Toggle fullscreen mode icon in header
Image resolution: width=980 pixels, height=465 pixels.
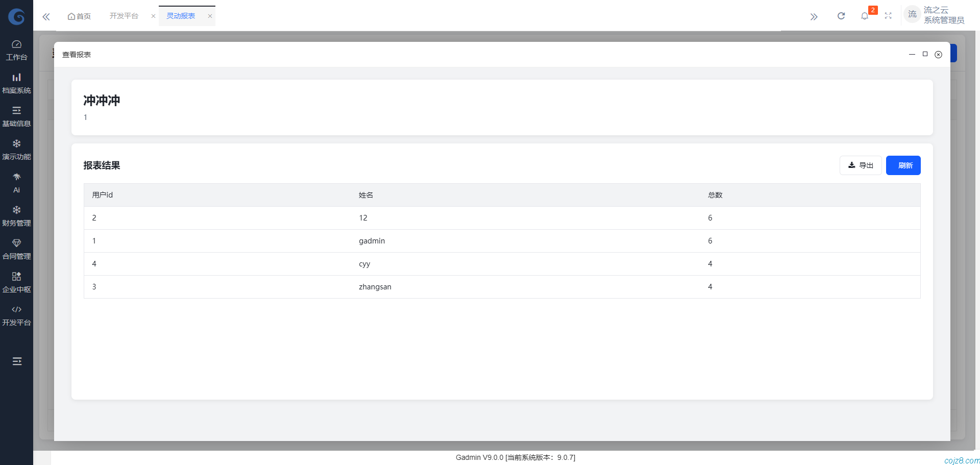(888, 16)
